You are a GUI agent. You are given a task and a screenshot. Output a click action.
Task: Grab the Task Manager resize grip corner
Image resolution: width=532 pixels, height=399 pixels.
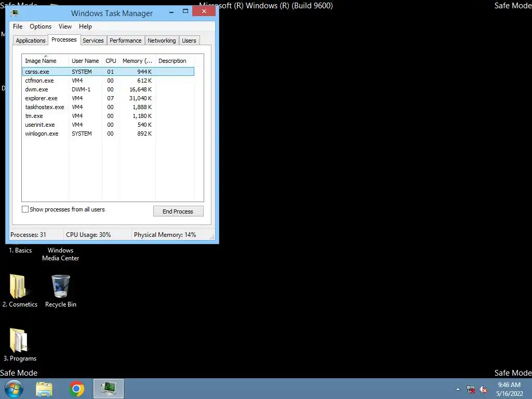point(212,237)
